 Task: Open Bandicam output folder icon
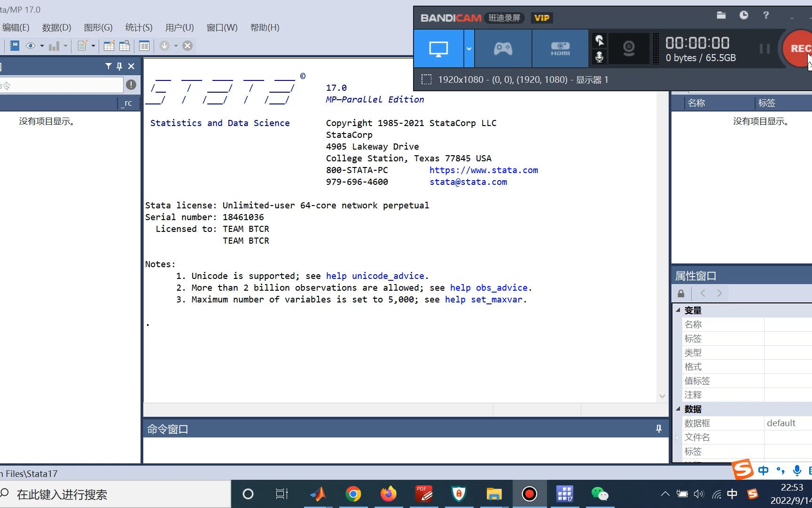[721, 16]
